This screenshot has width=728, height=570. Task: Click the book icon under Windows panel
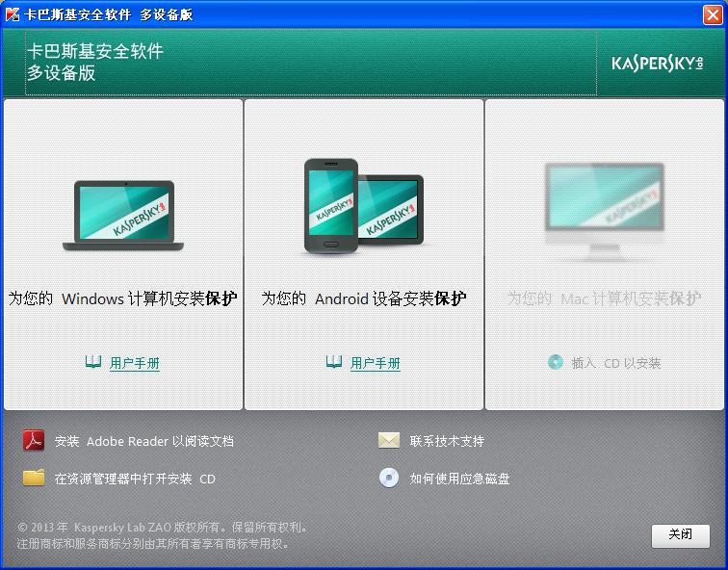coord(92,362)
